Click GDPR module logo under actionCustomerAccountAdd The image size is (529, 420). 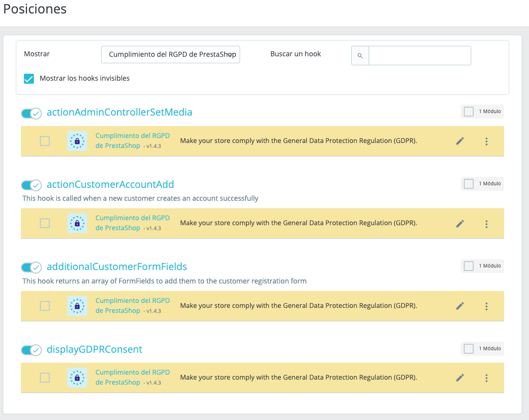tap(77, 223)
